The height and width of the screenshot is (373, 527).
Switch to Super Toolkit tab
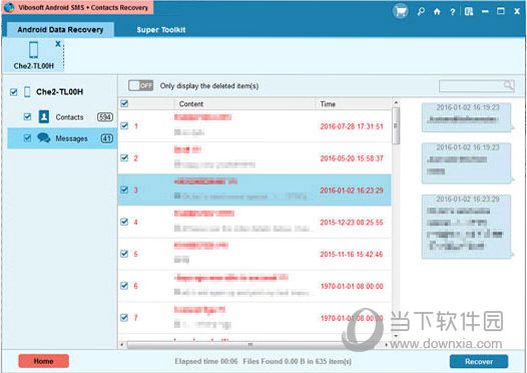[x=161, y=30]
